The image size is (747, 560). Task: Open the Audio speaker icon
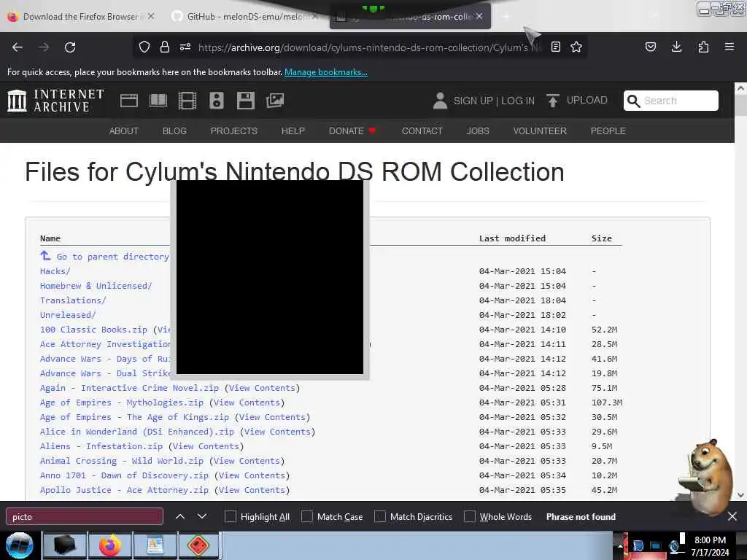point(216,101)
